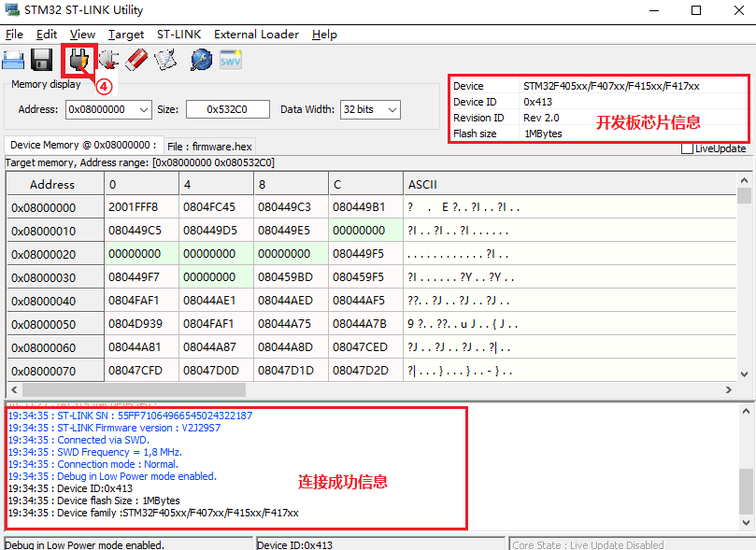The image size is (756, 550).
Task: Maximize the ST-LINK Utility window
Action: tap(696, 10)
